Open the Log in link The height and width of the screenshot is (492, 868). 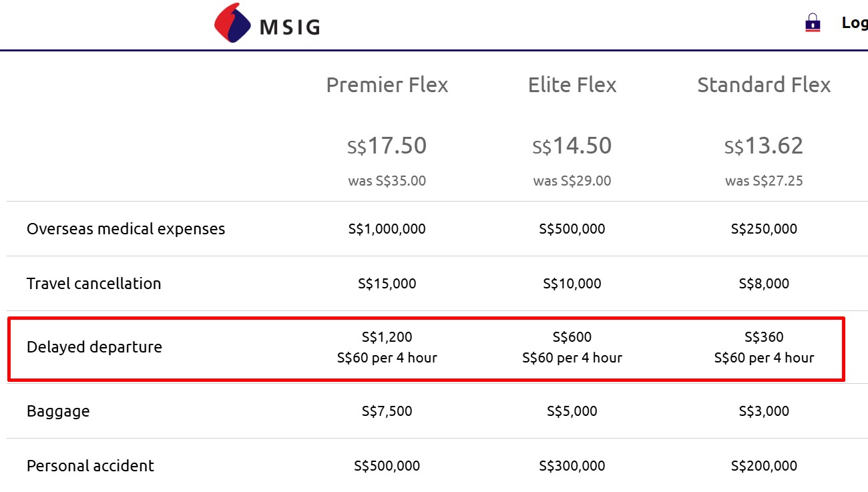click(x=854, y=23)
